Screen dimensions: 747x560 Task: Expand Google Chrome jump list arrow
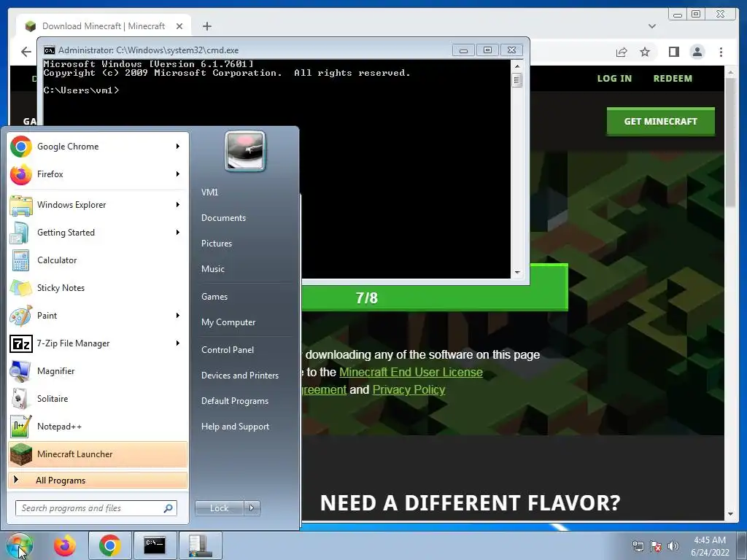tap(178, 146)
